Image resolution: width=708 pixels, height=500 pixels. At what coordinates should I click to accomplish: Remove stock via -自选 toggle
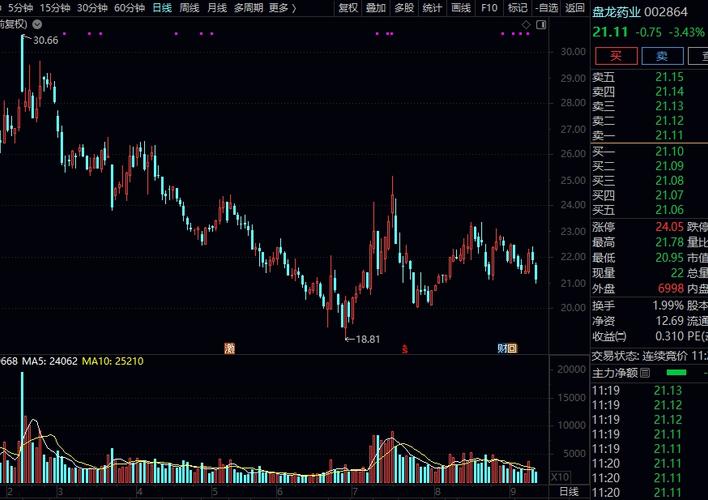tap(547, 8)
